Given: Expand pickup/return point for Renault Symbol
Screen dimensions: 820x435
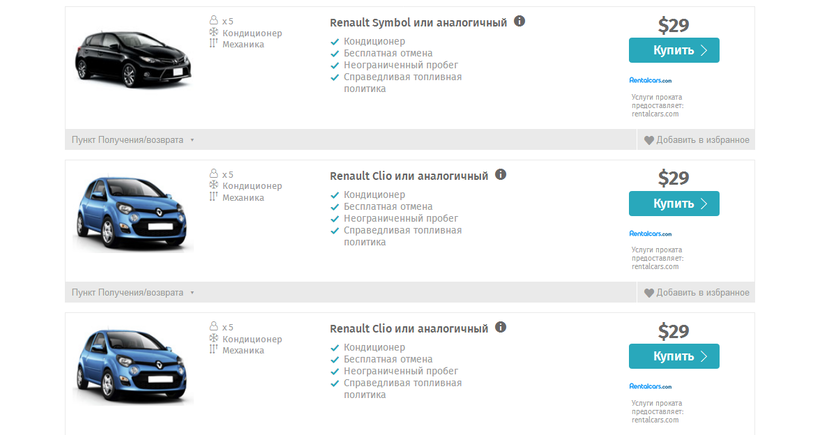Looking at the screenshot, I should (132, 140).
